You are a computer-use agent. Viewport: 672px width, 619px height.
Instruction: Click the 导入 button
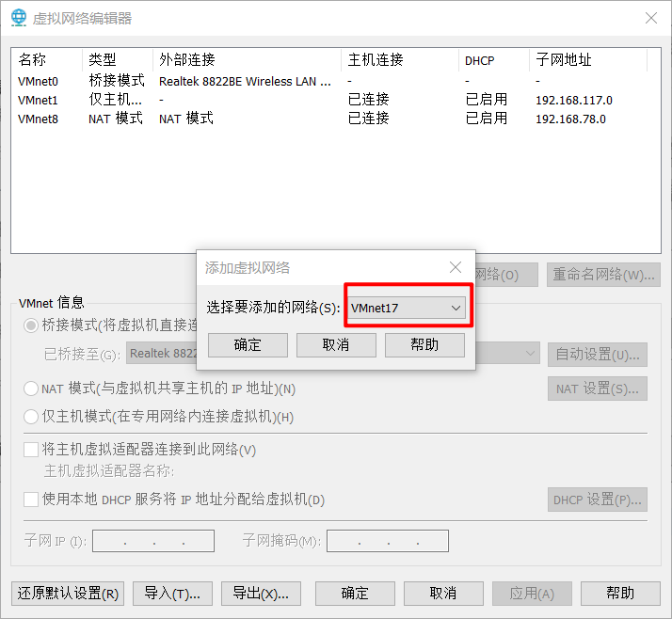[x=172, y=594]
